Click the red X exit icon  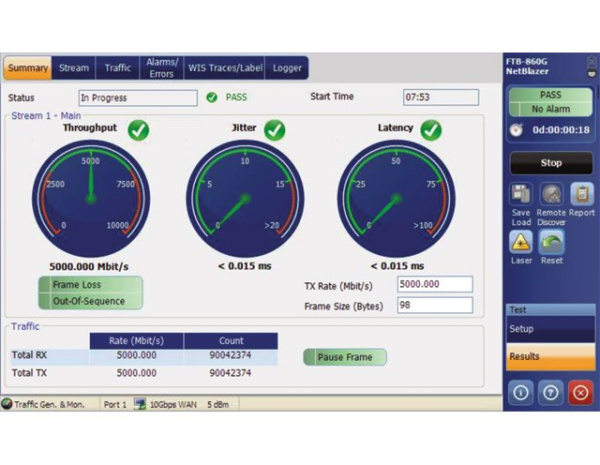(581, 393)
